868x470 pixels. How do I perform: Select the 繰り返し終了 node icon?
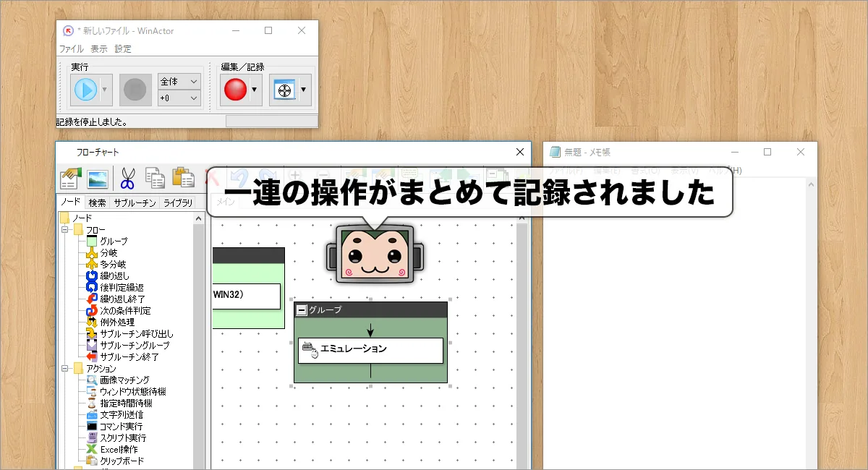92,299
